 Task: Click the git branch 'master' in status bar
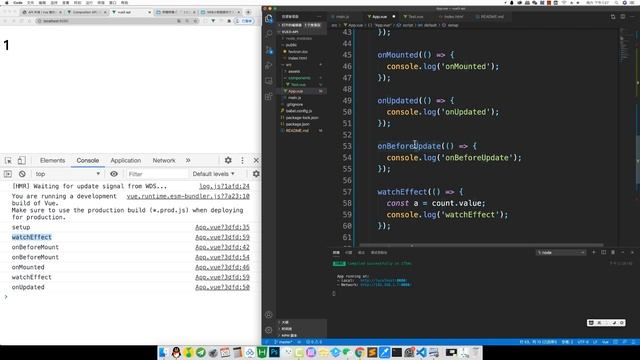click(x=284, y=342)
